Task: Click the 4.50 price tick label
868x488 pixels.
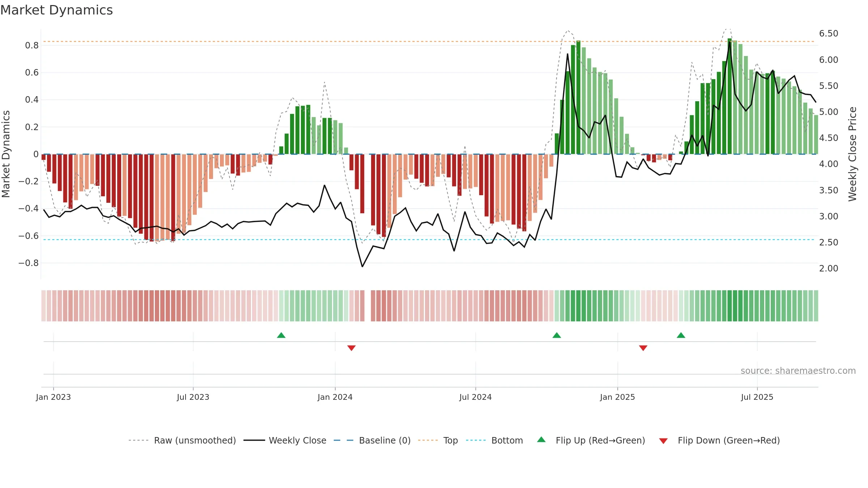Action: 829,138
